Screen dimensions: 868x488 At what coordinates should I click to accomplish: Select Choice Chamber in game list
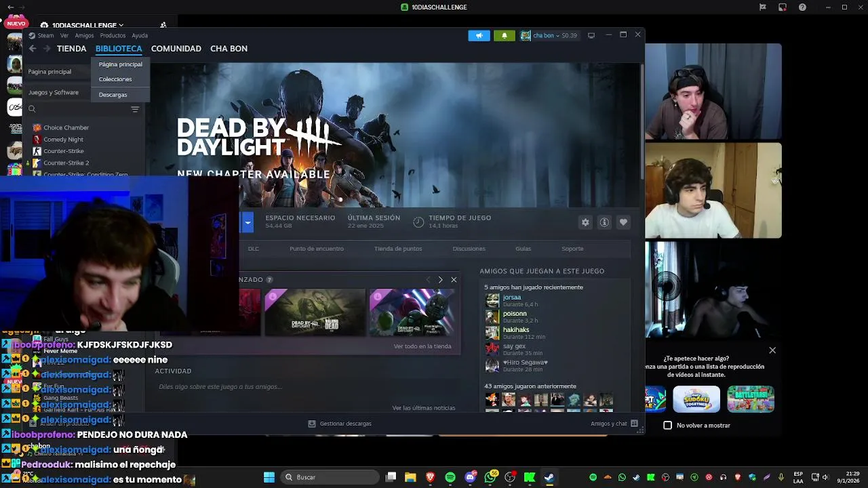click(66, 127)
